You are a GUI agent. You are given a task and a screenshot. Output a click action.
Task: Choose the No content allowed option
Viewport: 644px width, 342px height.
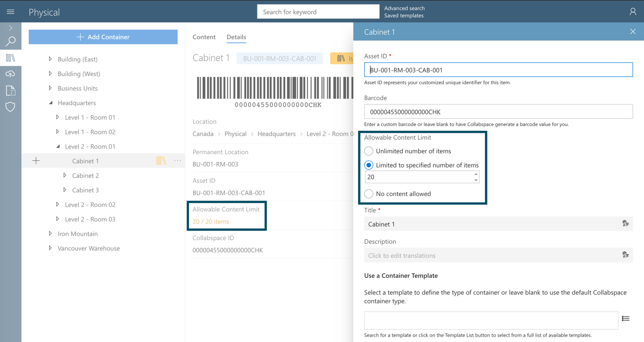coord(369,194)
